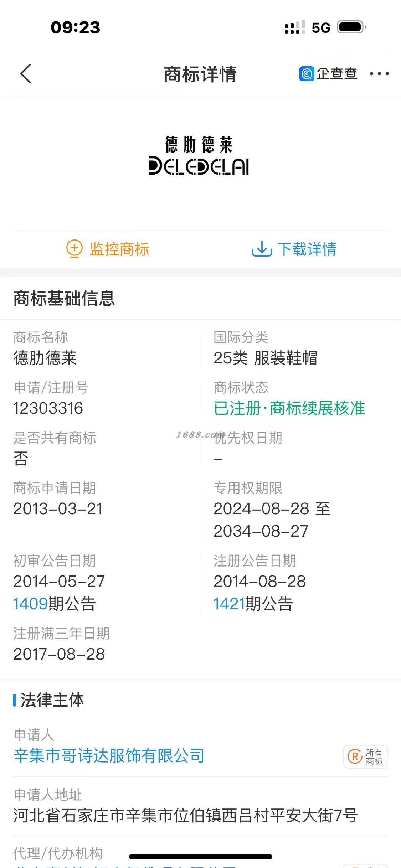Image resolution: width=401 pixels, height=868 pixels.
Task: Tap the battery icon in status bar
Action: 351,27
